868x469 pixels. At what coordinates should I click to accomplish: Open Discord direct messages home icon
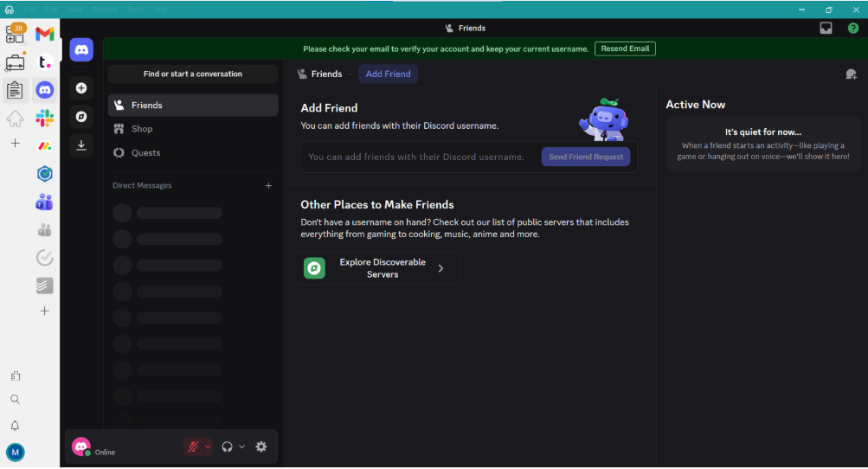(x=81, y=50)
